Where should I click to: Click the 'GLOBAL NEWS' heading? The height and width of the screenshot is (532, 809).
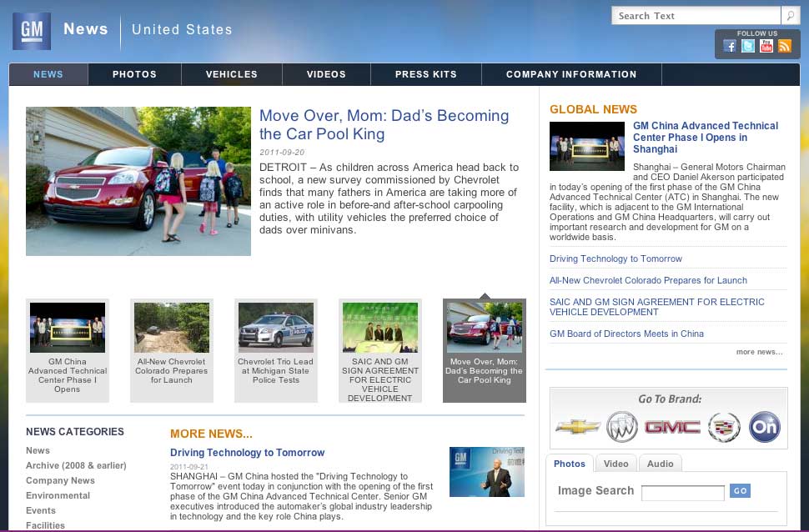(593, 109)
